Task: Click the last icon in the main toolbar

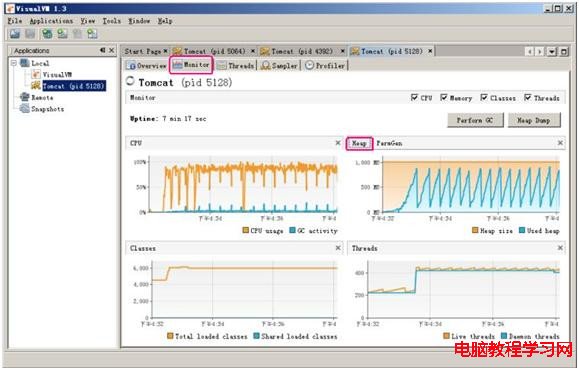Action: (x=92, y=34)
